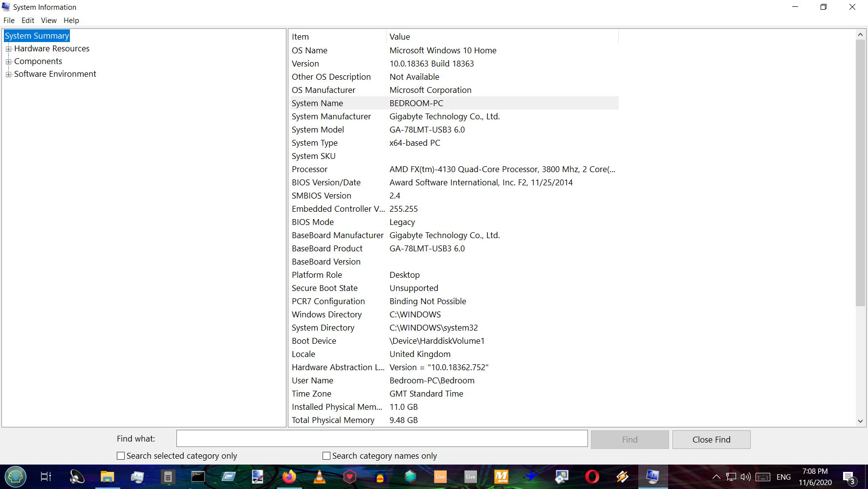Screen dimensions: 868x489
Task: Open File Explorer from the taskbar
Action: tap(107, 476)
